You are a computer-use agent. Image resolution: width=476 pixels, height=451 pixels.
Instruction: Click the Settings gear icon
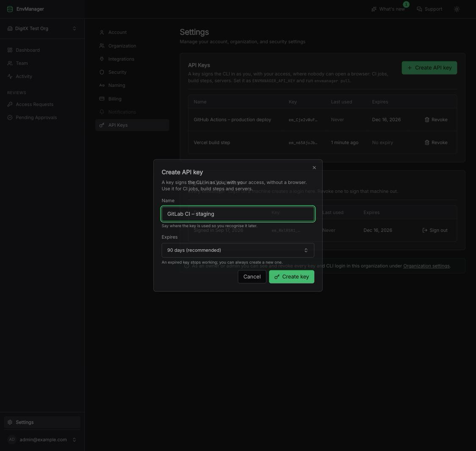pyautogui.click(x=10, y=422)
